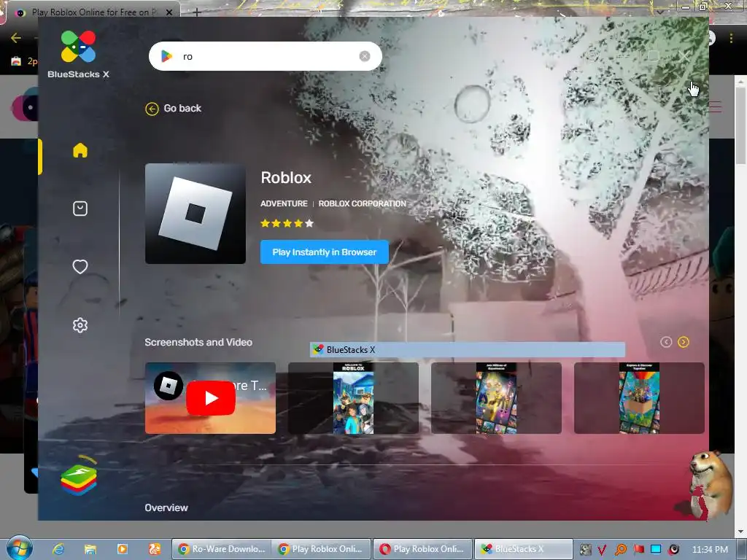Click the Roblox Corporation developer label
This screenshot has height=560, width=747.
362,203
